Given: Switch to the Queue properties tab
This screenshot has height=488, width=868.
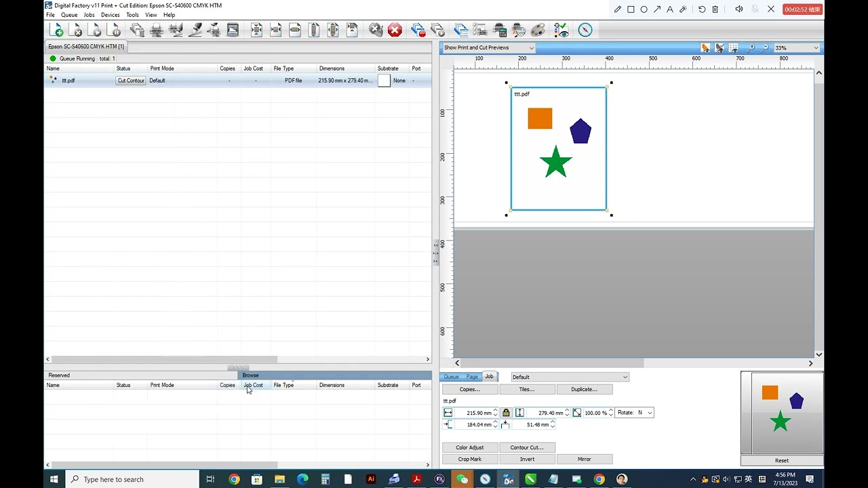Looking at the screenshot, I should (x=451, y=377).
